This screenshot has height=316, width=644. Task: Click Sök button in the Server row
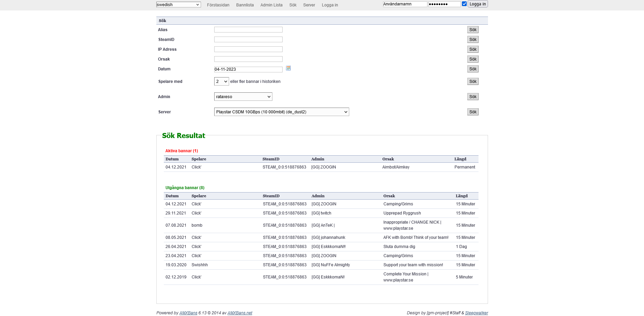[473, 112]
